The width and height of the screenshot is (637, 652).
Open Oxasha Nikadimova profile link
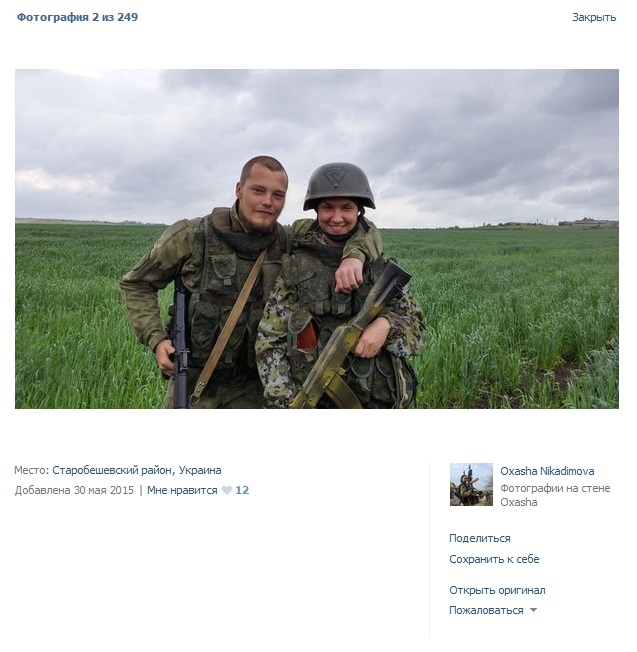547,471
